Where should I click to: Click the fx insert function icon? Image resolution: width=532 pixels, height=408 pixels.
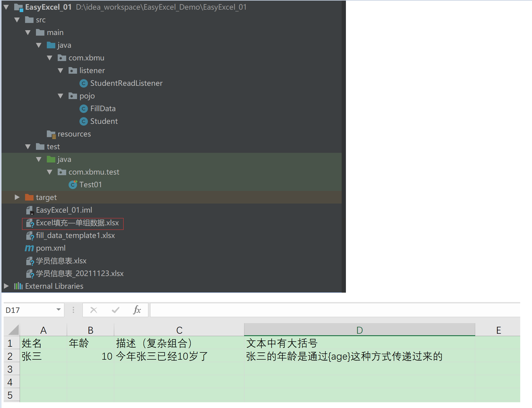tap(137, 310)
